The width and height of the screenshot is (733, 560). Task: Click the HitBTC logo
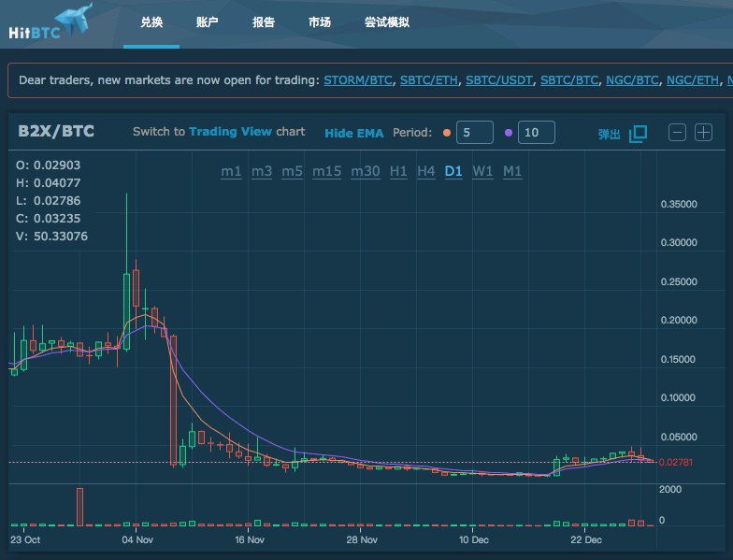(x=50, y=22)
